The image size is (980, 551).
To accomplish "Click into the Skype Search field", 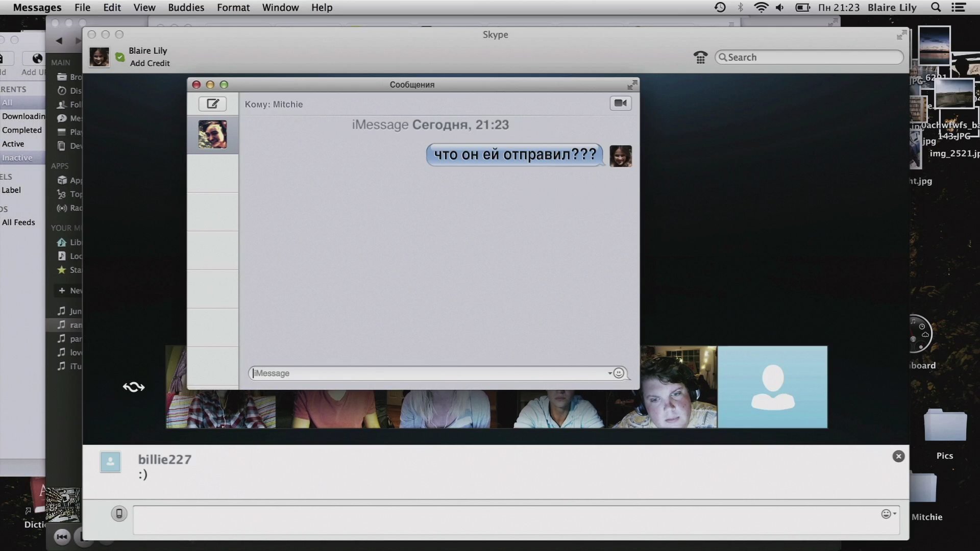I will coord(812,58).
